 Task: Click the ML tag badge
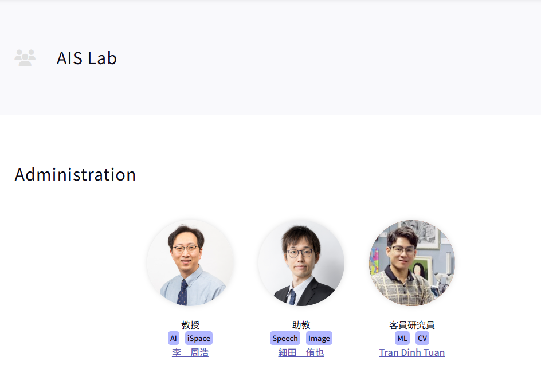coord(402,338)
